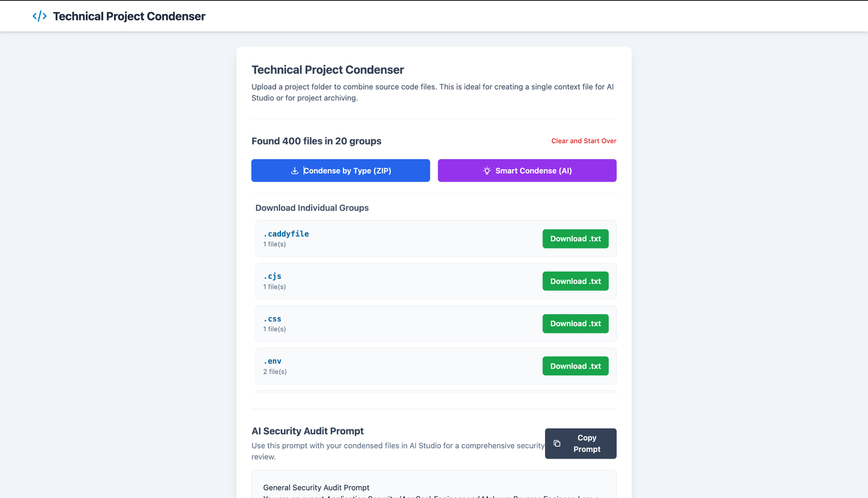This screenshot has height=498, width=868.
Task: Click the lightbulb icon on Smart Condense
Action: [x=487, y=171]
